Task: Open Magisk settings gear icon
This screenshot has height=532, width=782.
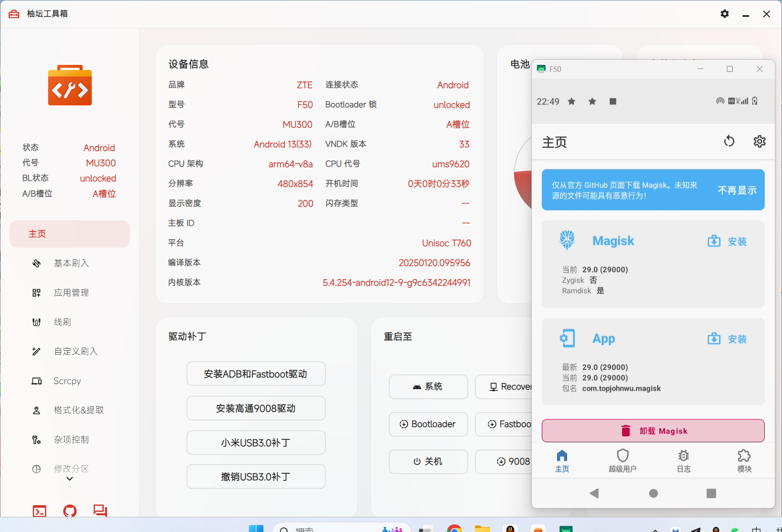Action: [759, 141]
